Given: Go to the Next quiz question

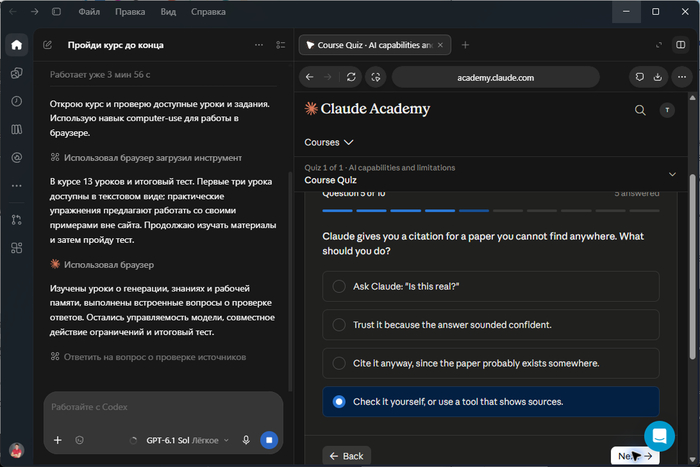Looking at the screenshot, I should pyautogui.click(x=635, y=456).
